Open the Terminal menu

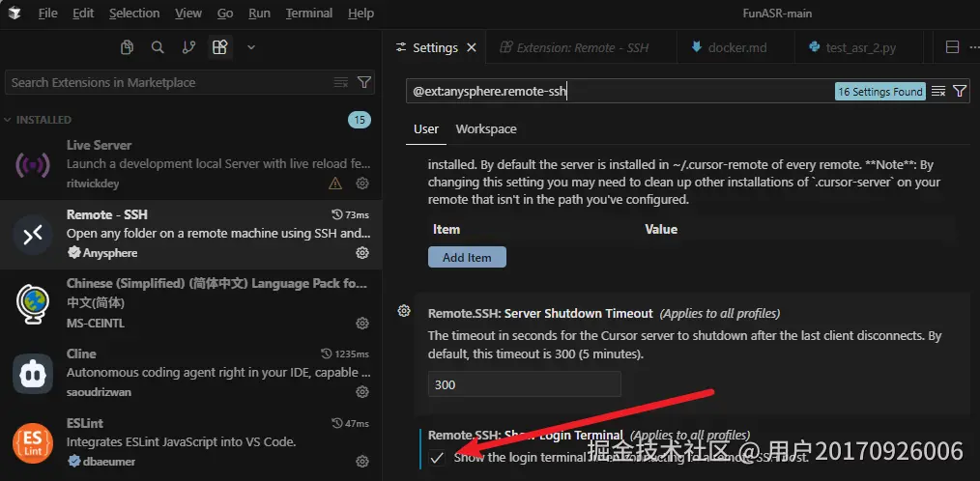coord(308,14)
